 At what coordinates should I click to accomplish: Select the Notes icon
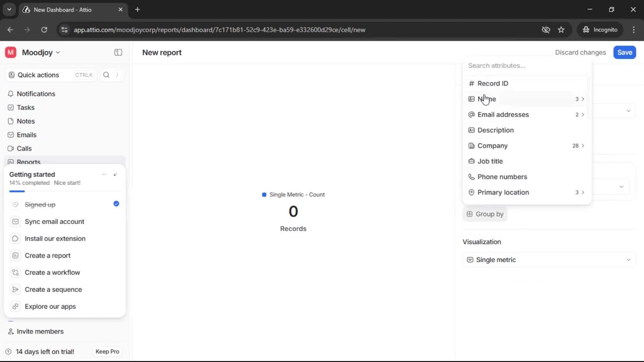tap(10, 121)
